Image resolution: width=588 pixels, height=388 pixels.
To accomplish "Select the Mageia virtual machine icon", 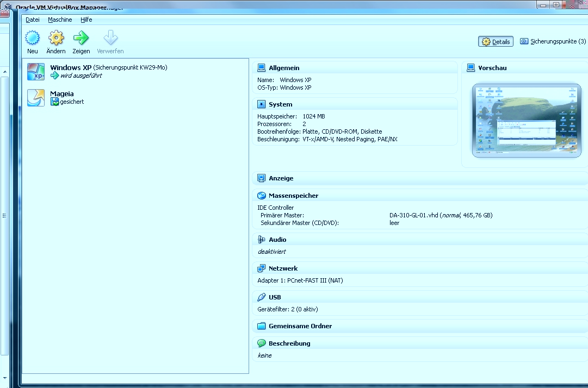I will [x=35, y=98].
